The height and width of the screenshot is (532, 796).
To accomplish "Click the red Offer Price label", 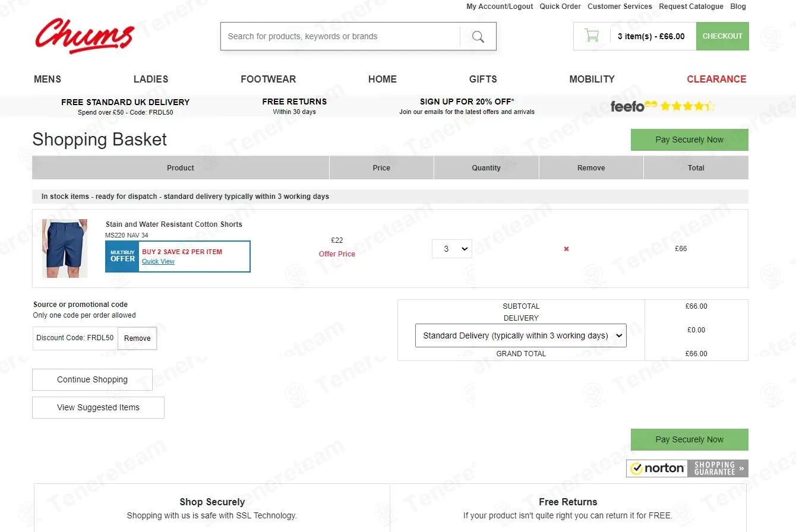I will 337,254.
